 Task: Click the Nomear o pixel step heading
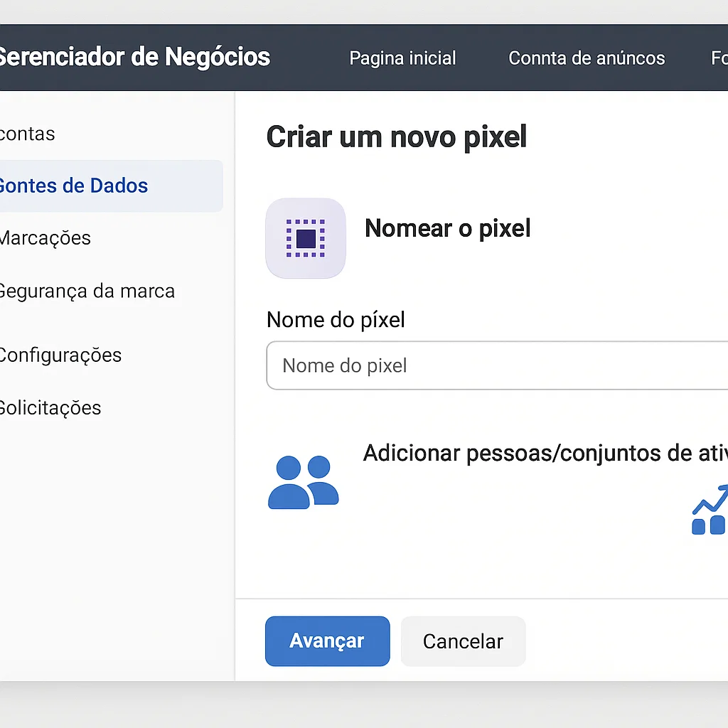coord(448,228)
